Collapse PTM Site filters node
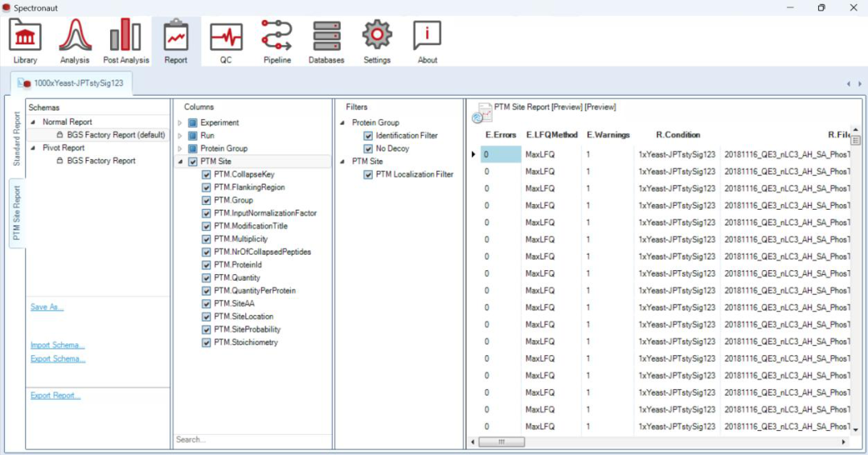The height and width of the screenshot is (455, 868). click(342, 161)
